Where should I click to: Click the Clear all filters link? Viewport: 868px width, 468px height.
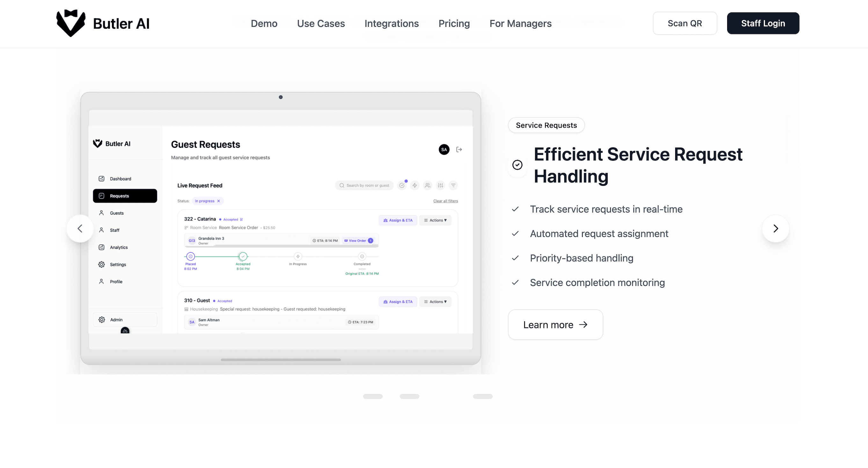[x=445, y=201]
